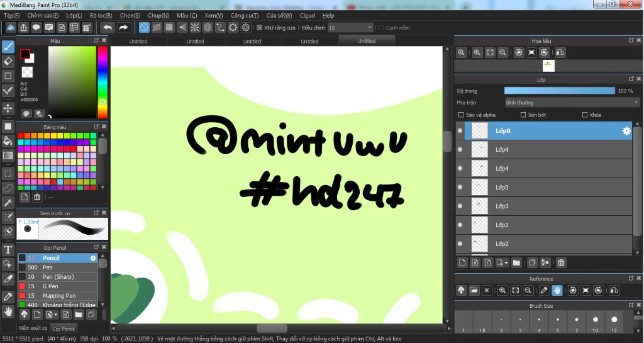Add a new 8-bit layer

point(475,262)
